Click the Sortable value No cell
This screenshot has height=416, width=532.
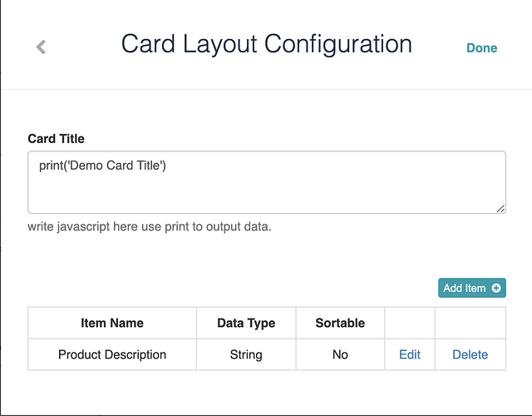coord(340,354)
